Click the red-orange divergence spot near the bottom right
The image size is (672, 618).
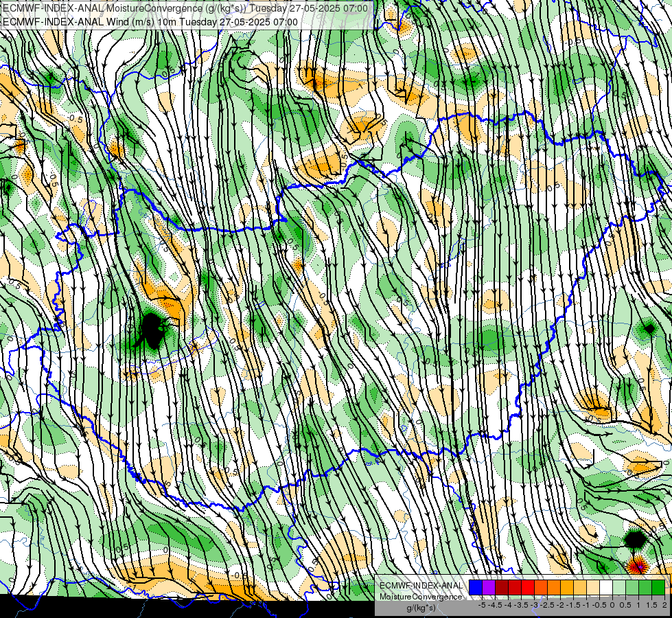click(638, 565)
